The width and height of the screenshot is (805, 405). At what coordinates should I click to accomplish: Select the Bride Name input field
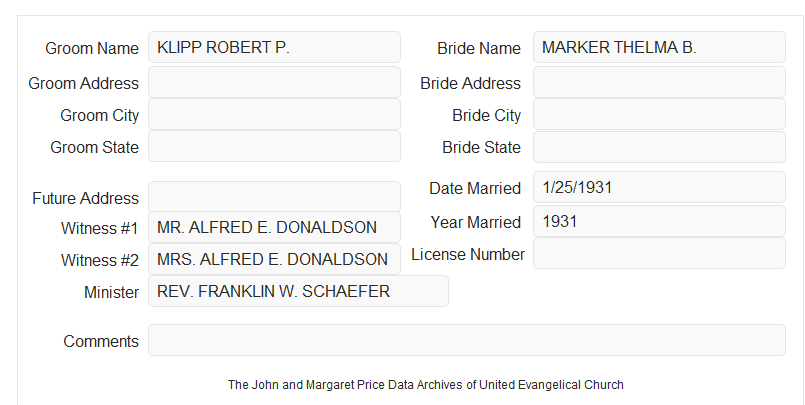659,47
